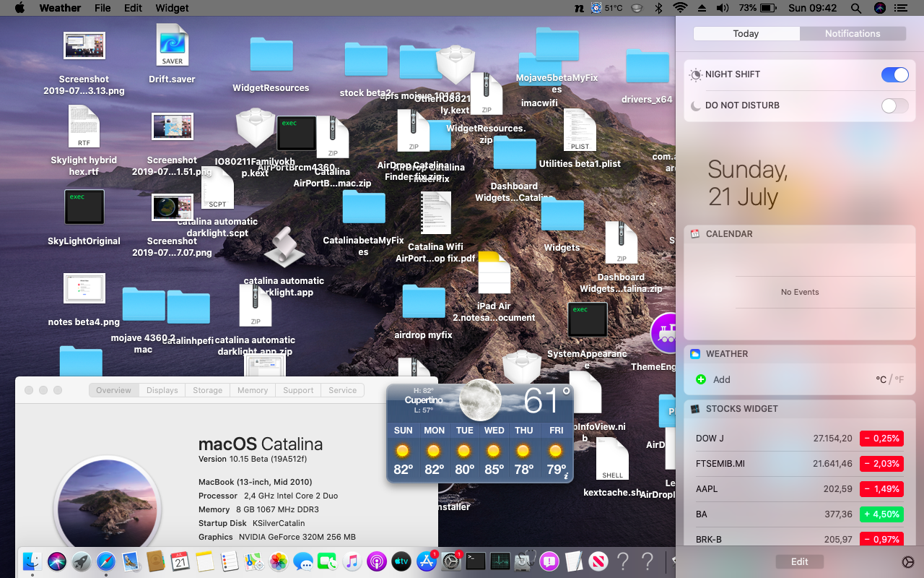Image resolution: width=924 pixels, height=578 pixels.
Task: Open FaceTime from the Dock
Action: click(328, 561)
